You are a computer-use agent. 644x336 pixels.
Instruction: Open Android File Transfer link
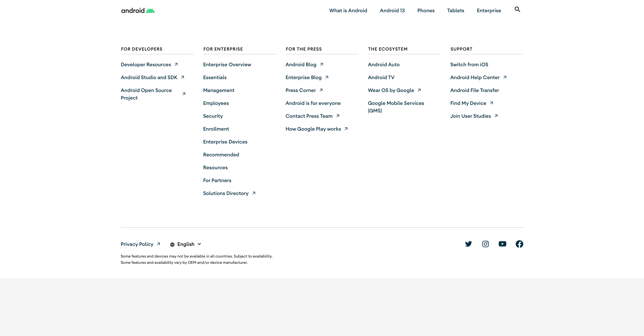coord(475,90)
